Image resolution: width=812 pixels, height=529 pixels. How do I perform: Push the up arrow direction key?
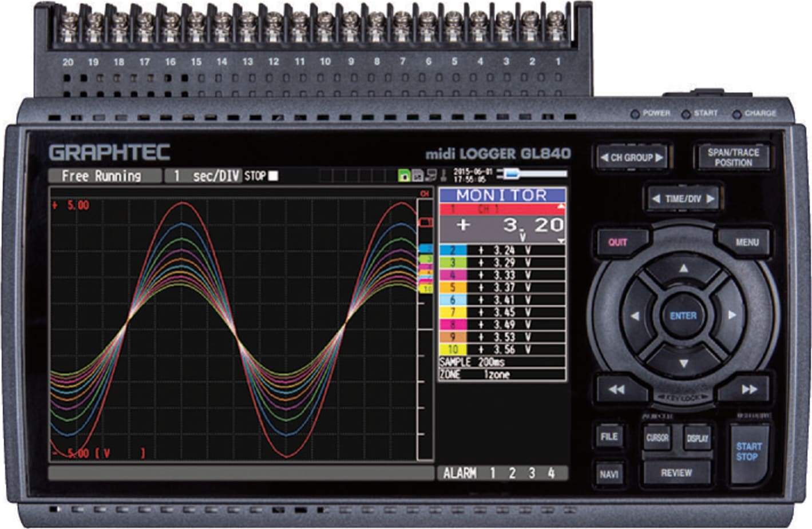pyautogui.click(x=683, y=268)
